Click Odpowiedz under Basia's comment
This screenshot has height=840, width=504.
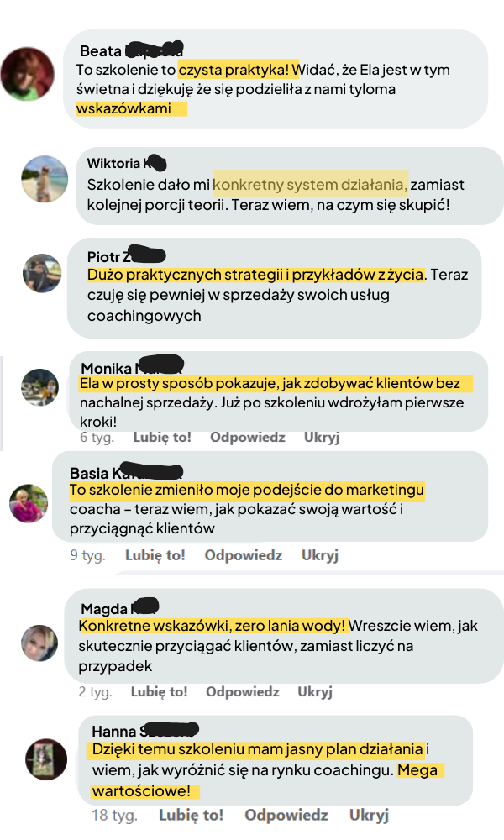(x=243, y=555)
